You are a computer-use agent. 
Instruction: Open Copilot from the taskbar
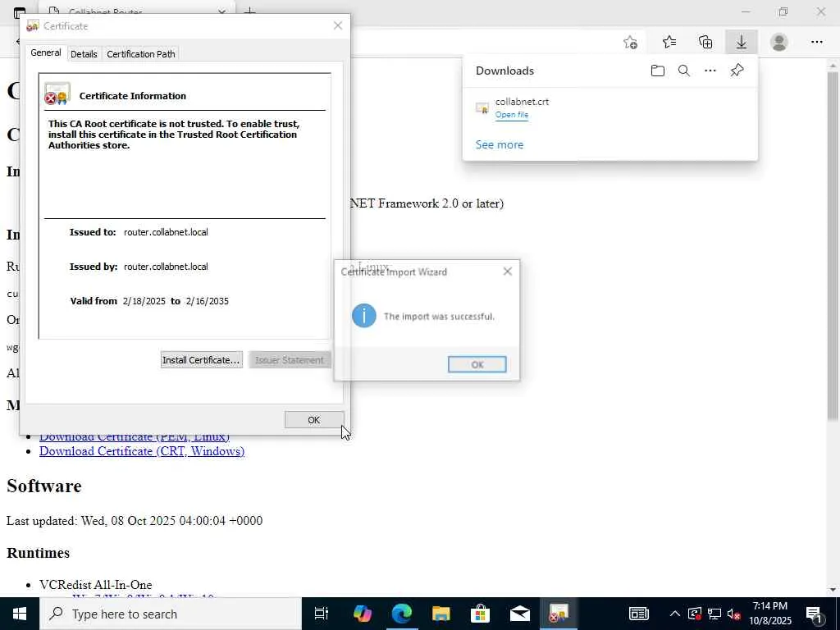click(362, 614)
